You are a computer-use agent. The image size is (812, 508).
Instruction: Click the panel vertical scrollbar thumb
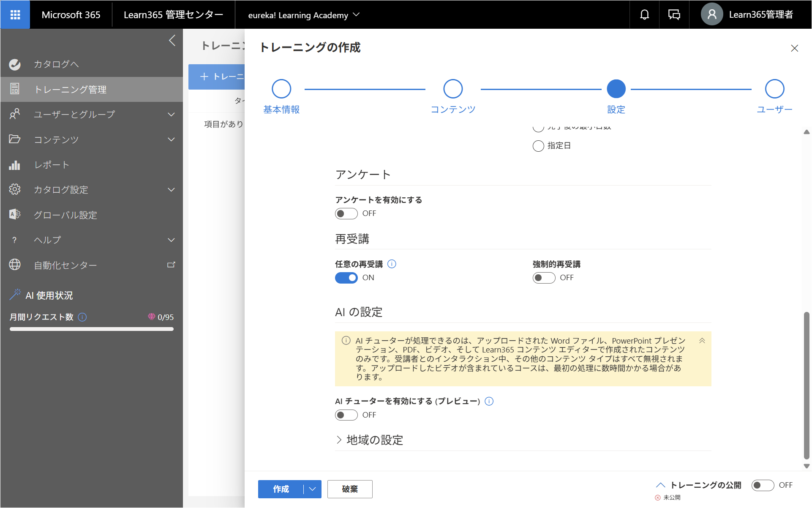(x=807, y=385)
